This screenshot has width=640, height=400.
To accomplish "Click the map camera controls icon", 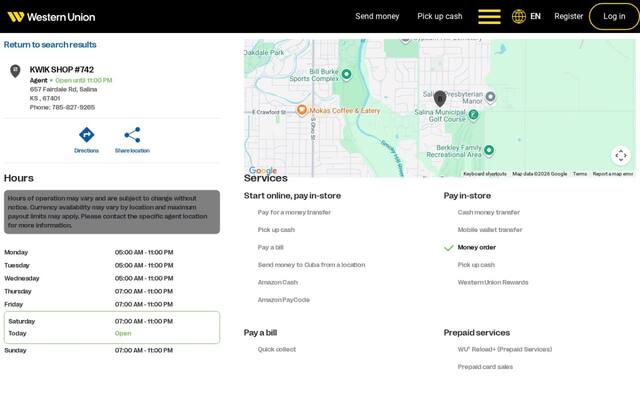I will coord(621,156).
